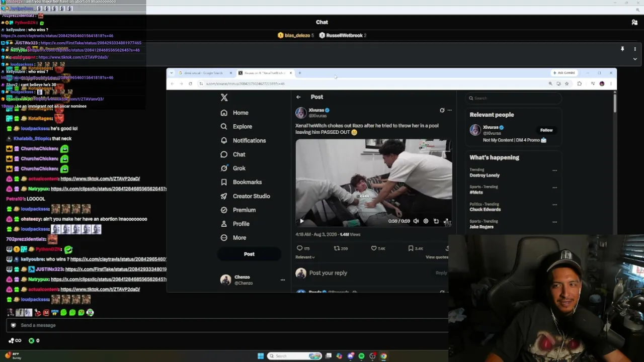Click the Post compose button in sidebar
This screenshot has height=362, width=644.
coord(249,254)
